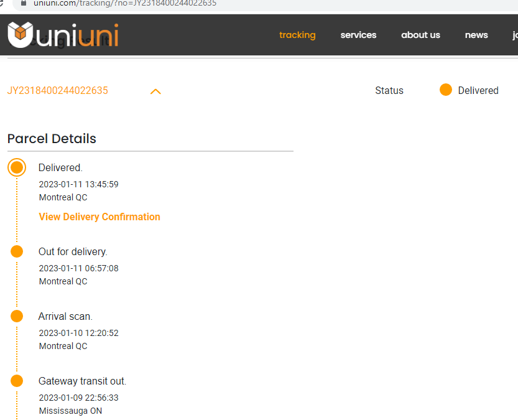Select the news nav item
This screenshot has height=420, width=518.
click(476, 35)
